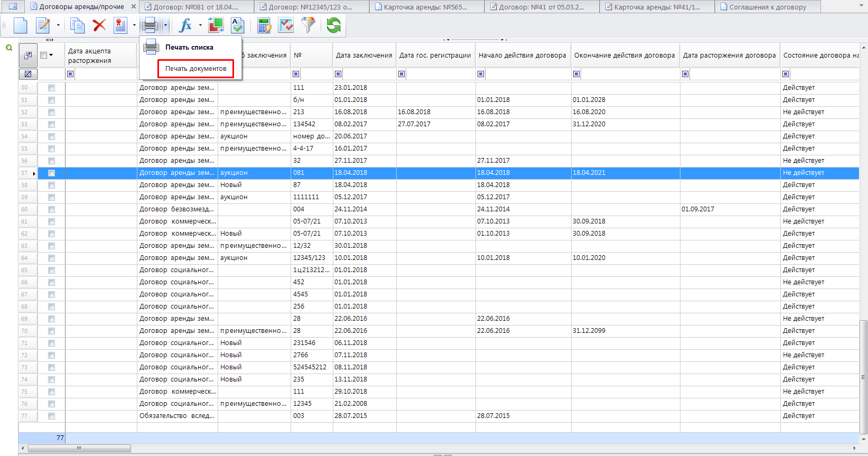Viewport: 868px width, 456px height.
Task: Switch to Договор: №081 от 18.04 tab
Action: pos(196,7)
